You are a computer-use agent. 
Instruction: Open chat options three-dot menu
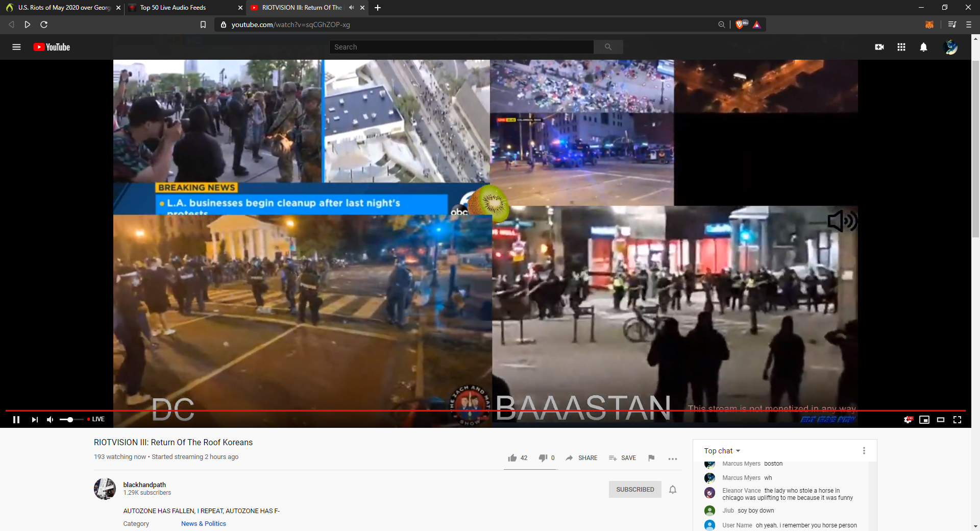[864, 450]
